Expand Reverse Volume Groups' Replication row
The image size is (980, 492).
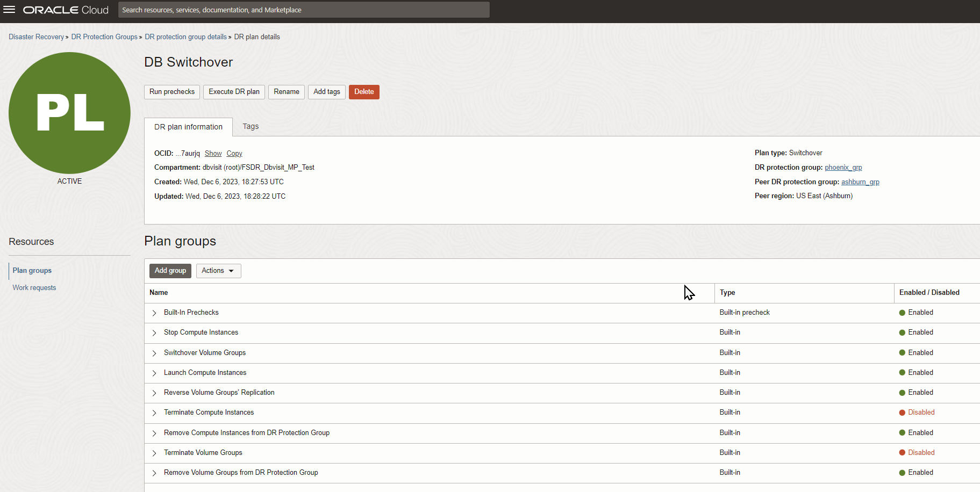click(154, 393)
